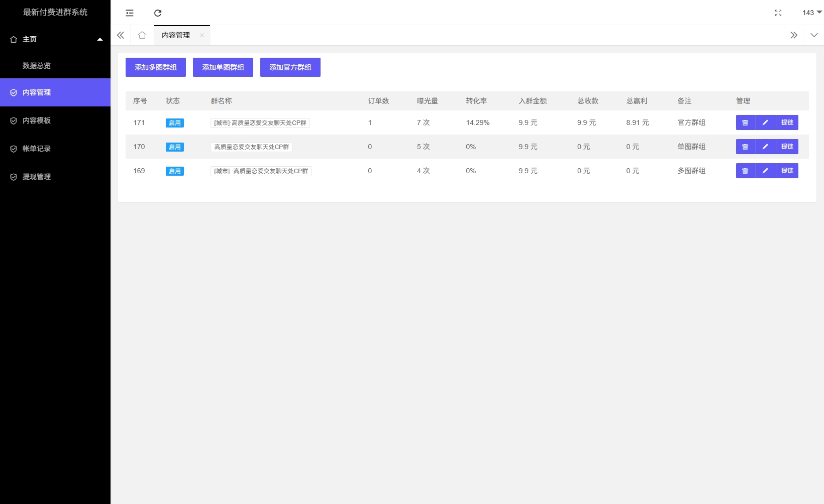The image size is (824, 504).
Task: Toggle 启用 status badge for row 170
Action: [x=174, y=147]
